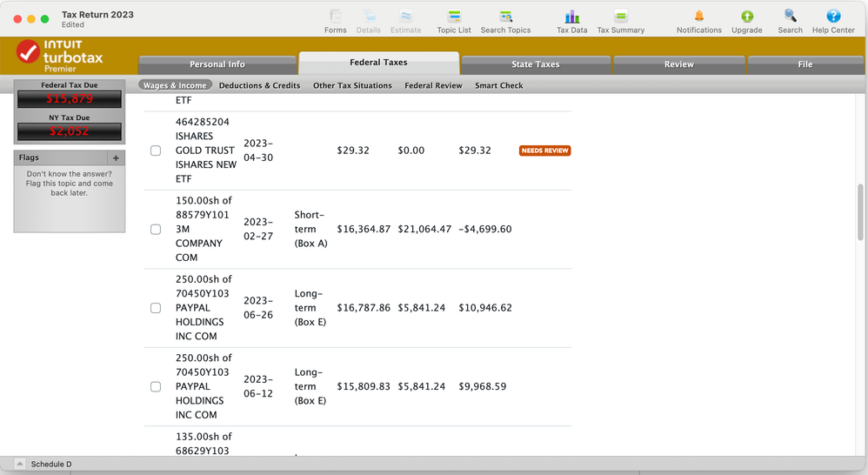This screenshot has height=475, width=868.
Task: Select the 3M Company sale checkbox
Action: [156, 229]
